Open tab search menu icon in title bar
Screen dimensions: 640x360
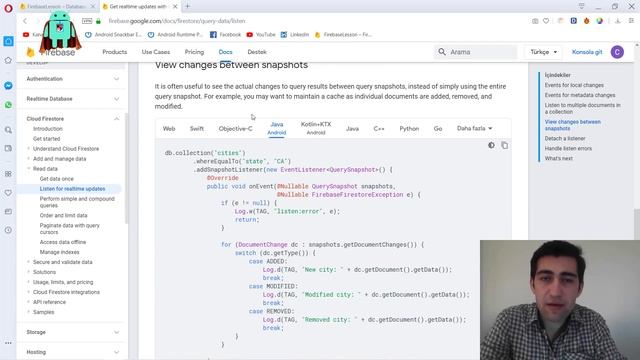coord(582,6)
